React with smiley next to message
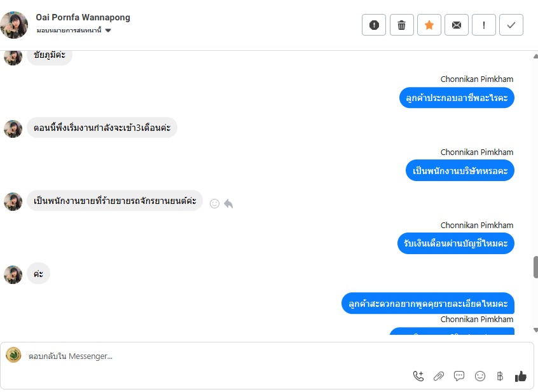 pos(214,204)
